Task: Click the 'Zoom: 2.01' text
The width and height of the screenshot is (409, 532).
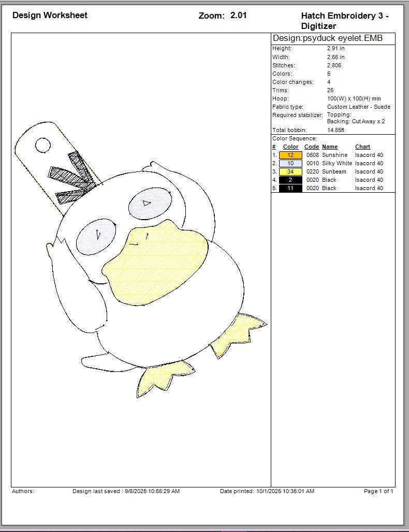Action: coord(223,15)
